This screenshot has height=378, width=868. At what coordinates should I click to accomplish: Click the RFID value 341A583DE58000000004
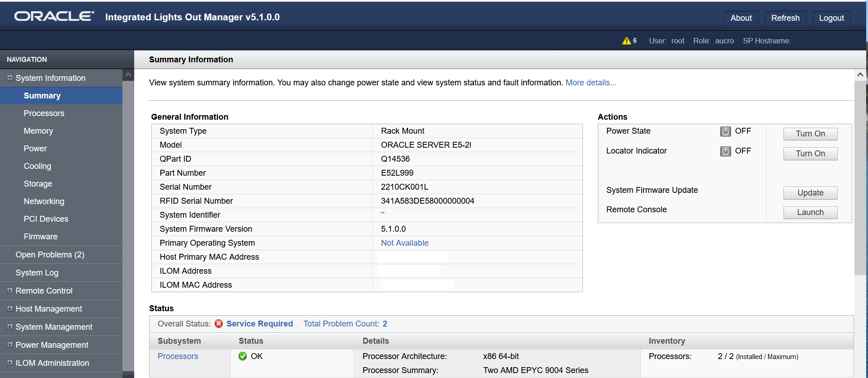click(427, 201)
